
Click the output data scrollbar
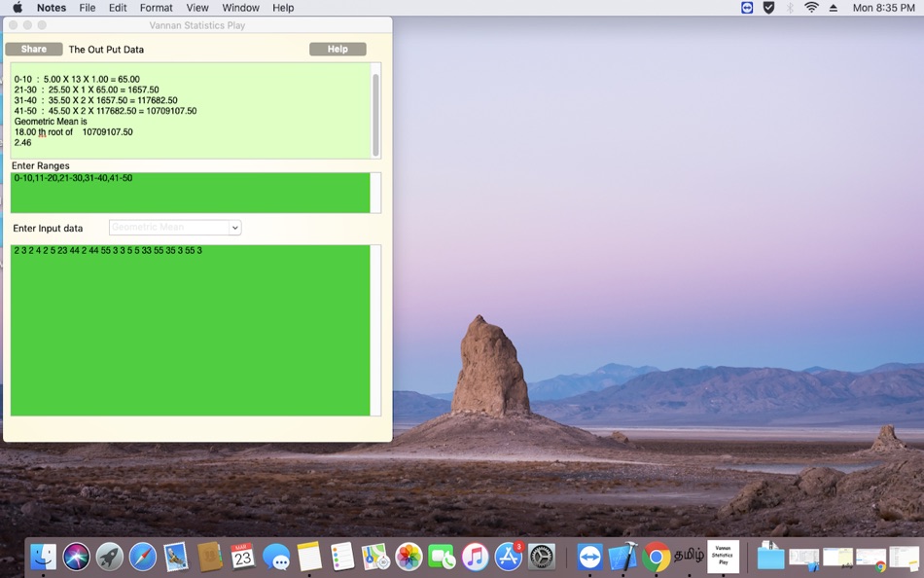(x=376, y=112)
